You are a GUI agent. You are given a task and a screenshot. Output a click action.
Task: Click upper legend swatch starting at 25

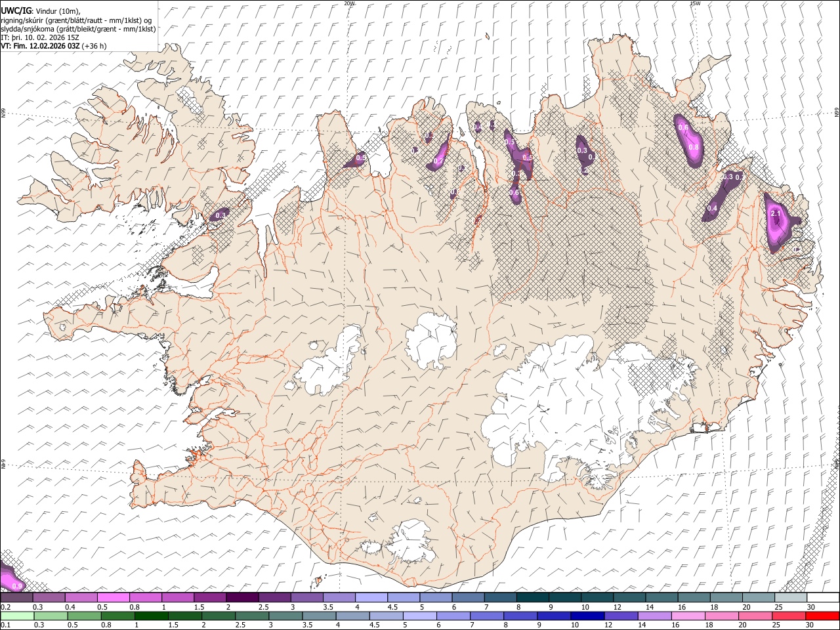(x=791, y=598)
